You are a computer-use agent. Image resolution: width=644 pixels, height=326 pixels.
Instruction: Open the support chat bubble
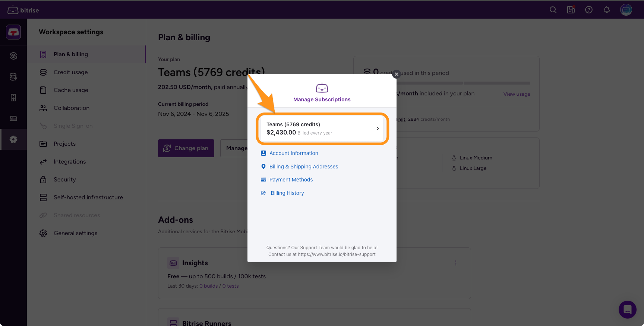[627, 309]
